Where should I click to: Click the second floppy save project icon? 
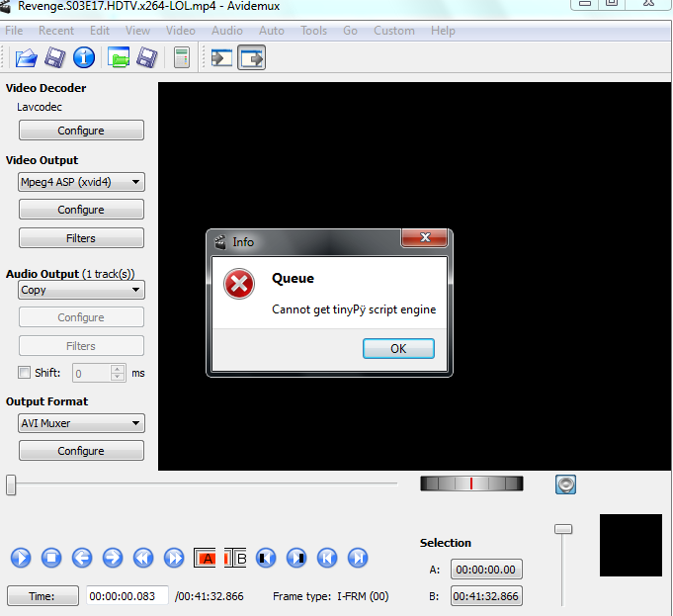tap(147, 57)
